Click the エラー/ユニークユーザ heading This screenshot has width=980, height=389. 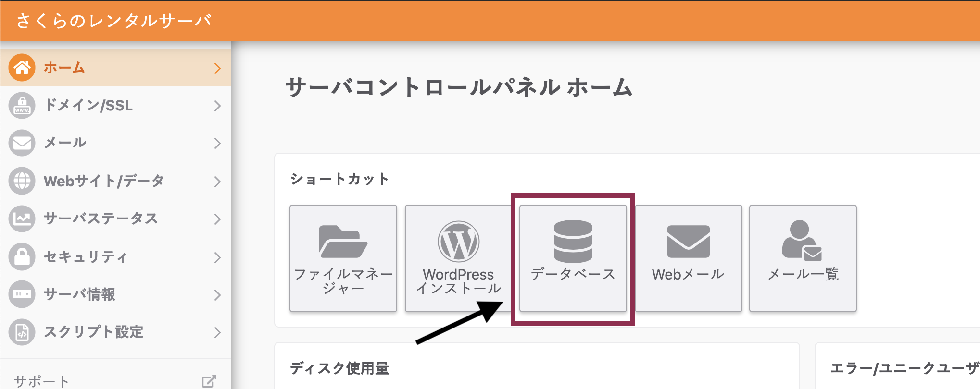905,368
